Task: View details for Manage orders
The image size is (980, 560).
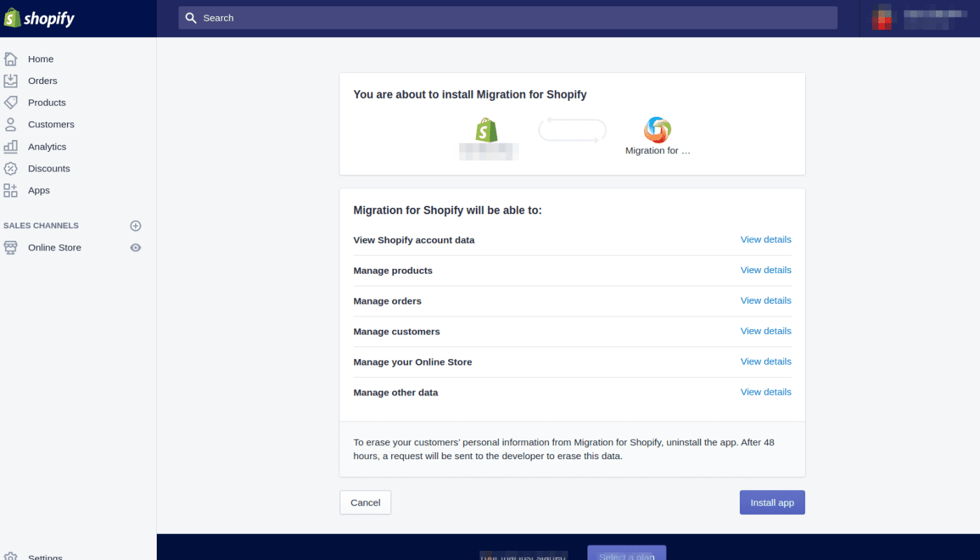Action: point(766,300)
